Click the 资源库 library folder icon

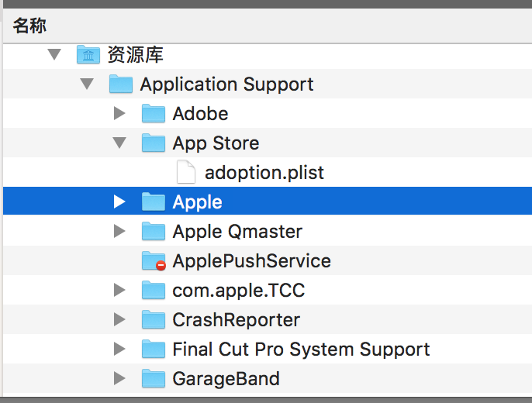(x=88, y=54)
